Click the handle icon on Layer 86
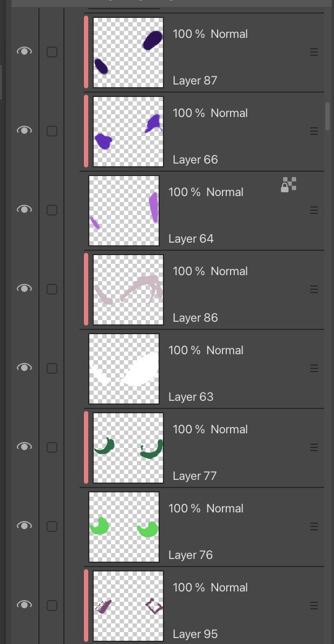This screenshot has width=334, height=644. coord(313,289)
